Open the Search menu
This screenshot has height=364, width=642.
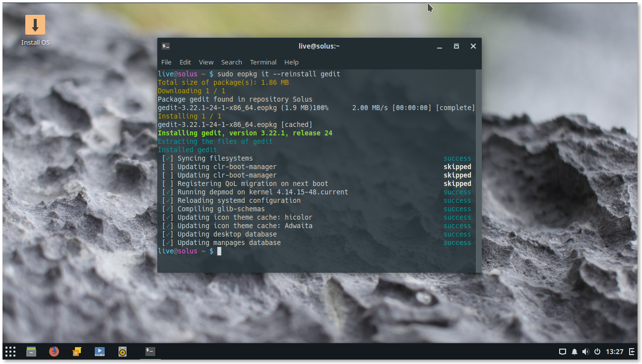(x=232, y=62)
